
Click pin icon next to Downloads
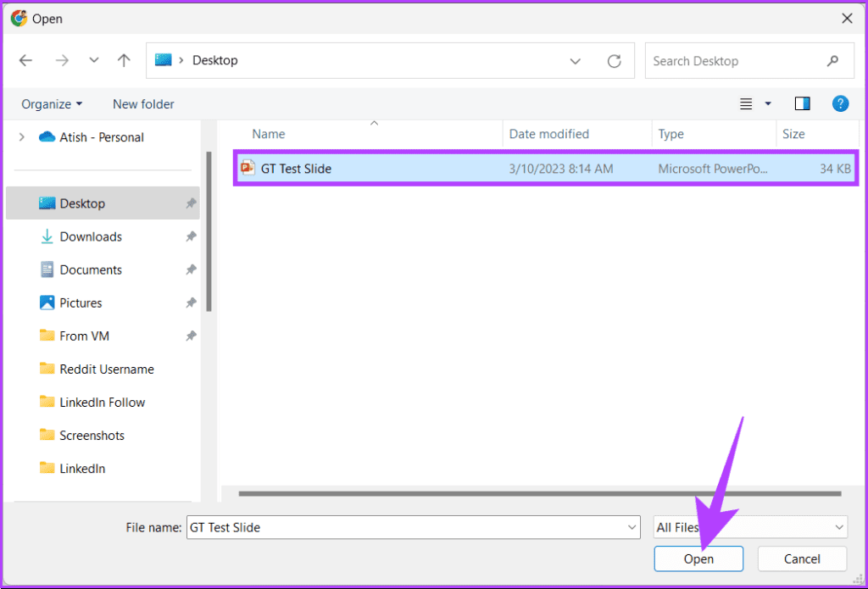191,236
